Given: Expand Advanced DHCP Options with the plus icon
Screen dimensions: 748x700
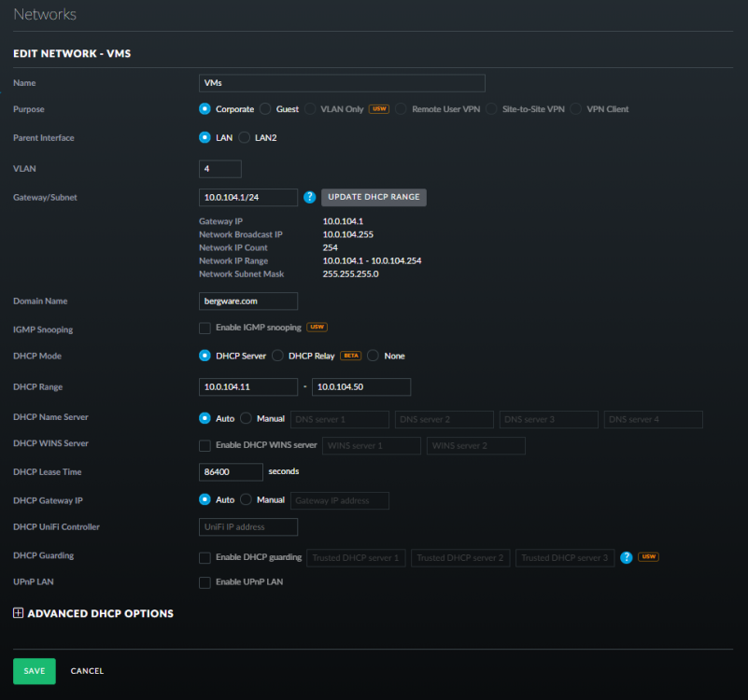Looking at the screenshot, I should [18, 613].
